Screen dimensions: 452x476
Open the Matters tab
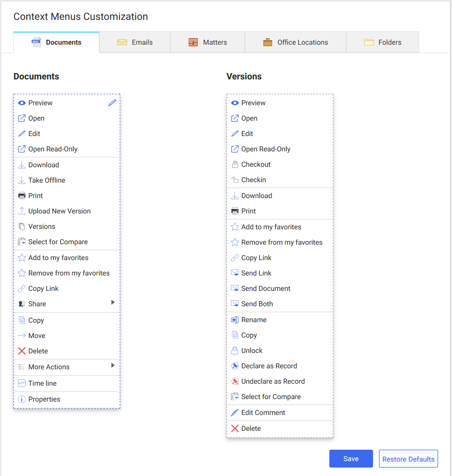pos(207,42)
